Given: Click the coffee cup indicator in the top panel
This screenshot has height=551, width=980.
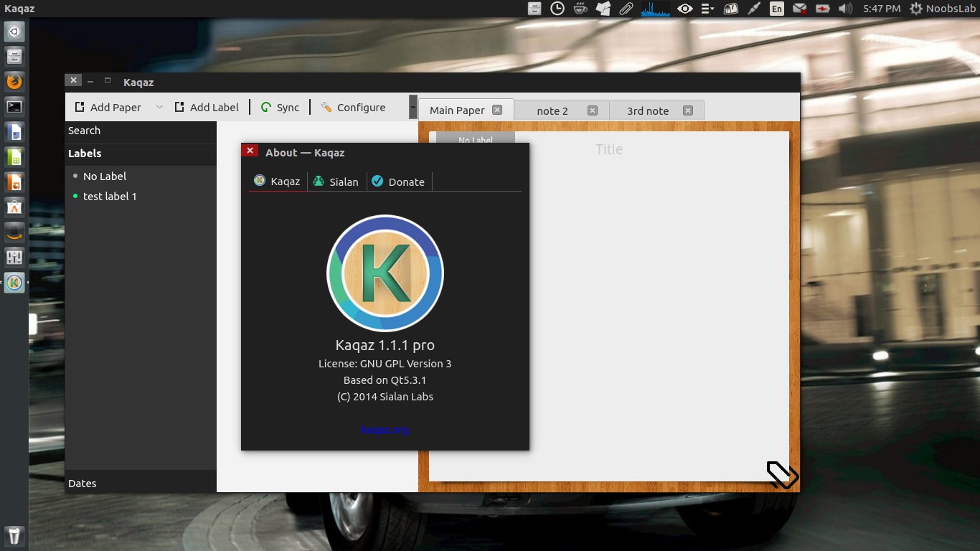Looking at the screenshot, I should [x=580, y=9].
